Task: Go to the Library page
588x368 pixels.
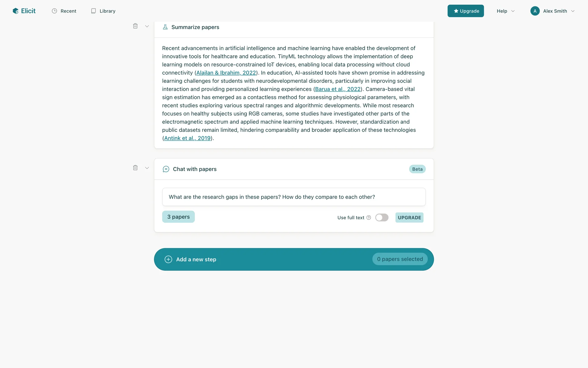Action: 103,11
